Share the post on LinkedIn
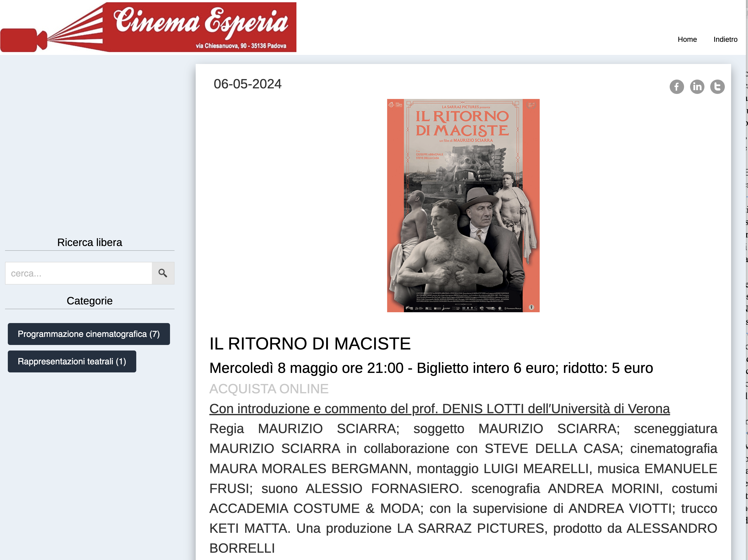 point(697,87)
